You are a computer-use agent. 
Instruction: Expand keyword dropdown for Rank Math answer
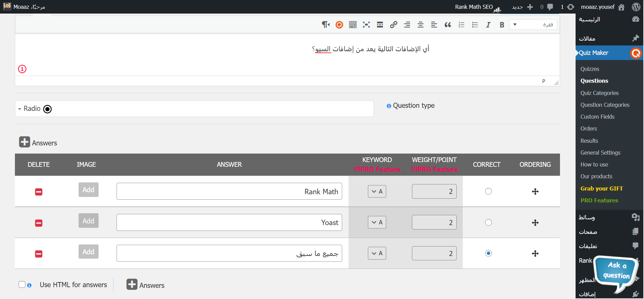click(377, 192)
